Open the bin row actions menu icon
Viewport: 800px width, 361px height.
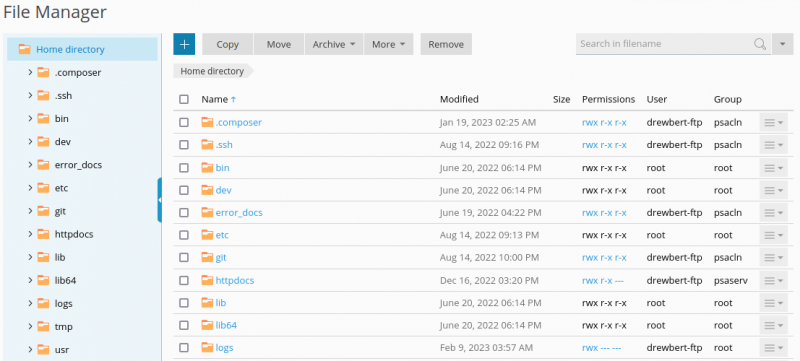773,168
